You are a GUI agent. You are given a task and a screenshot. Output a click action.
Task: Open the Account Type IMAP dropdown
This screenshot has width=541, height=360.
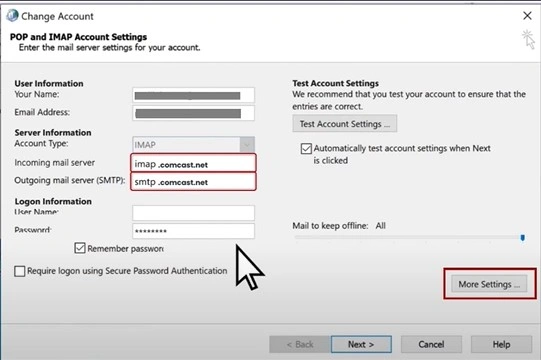click(x=193, y=145)
